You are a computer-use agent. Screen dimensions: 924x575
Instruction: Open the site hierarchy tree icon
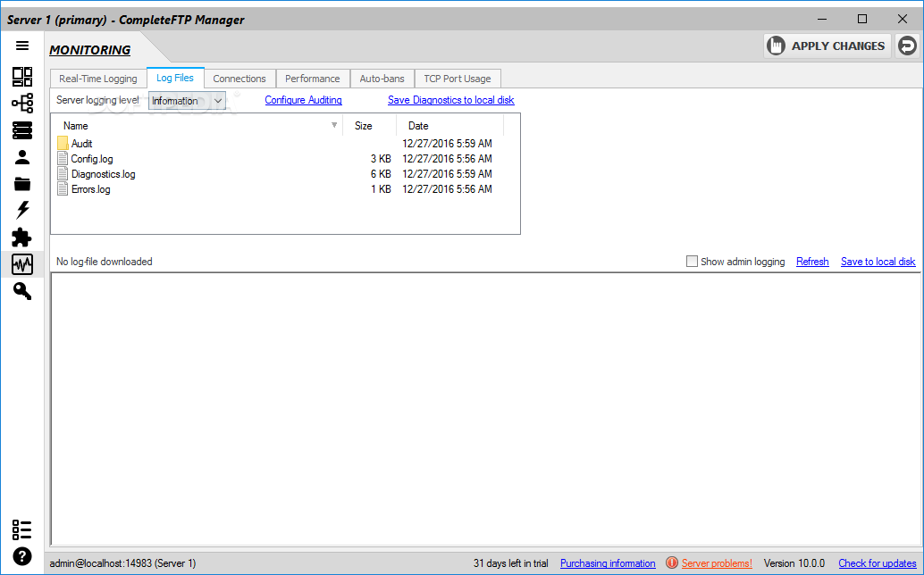[22, 103]
